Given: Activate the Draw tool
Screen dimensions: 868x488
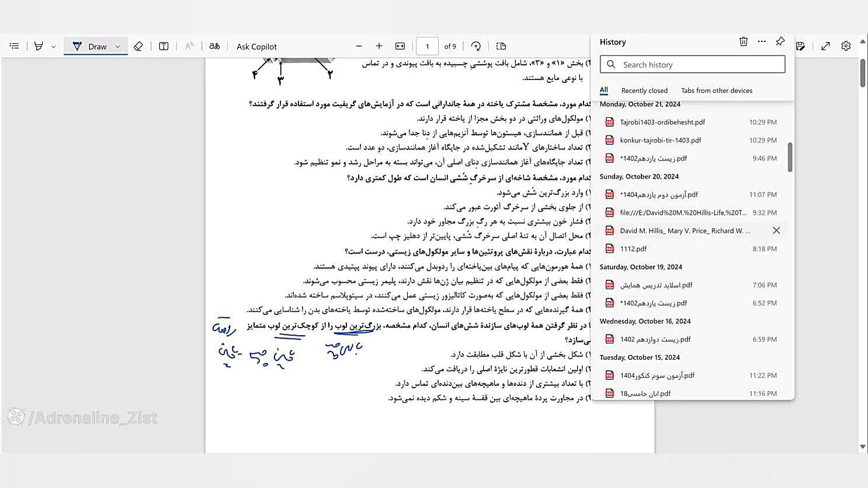Looking at the screenshot, I should [89, 46].
